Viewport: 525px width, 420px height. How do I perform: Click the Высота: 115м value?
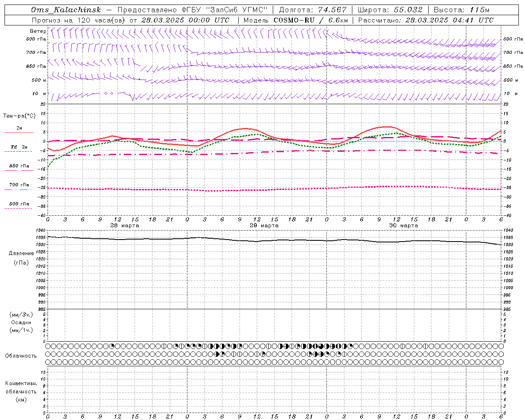point(461,10)
